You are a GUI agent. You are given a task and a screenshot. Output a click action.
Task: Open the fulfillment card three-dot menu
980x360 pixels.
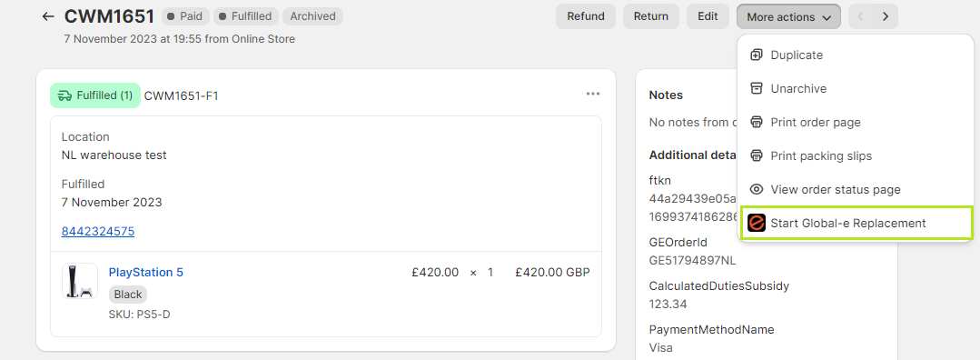click(593, 94)
